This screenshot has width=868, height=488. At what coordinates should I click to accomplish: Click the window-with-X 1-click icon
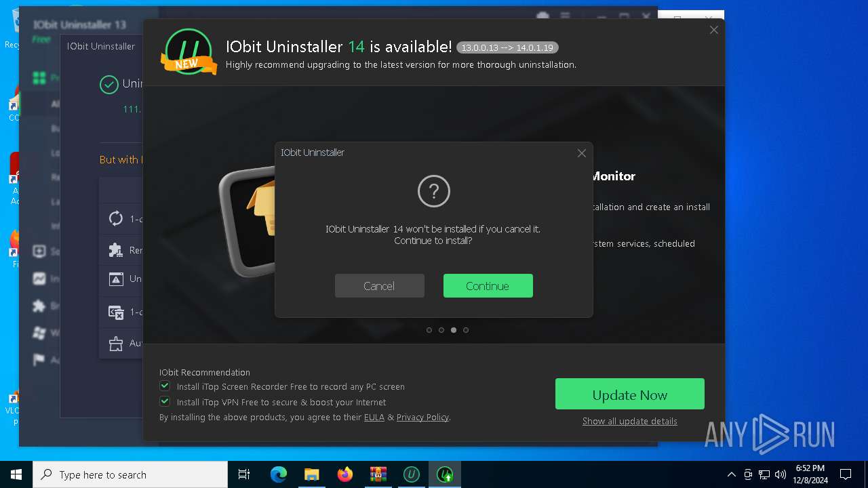pyautogui.click(x=116, y=312)
